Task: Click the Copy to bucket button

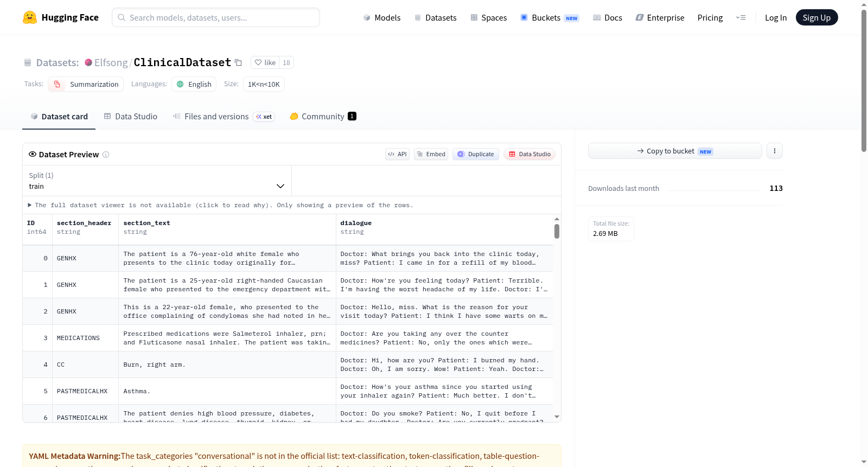Action: pyautogui.click(x=675, y=151)
